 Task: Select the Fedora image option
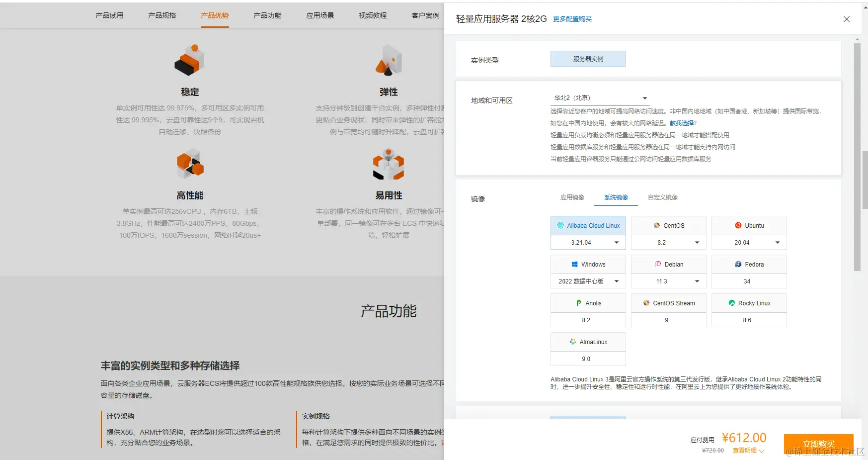[749, 264]
